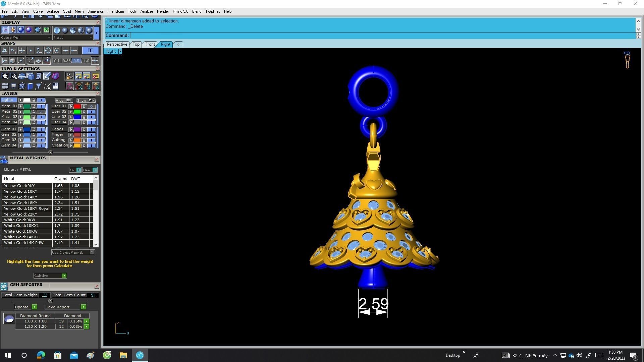The height and width of the screenshot is (362, 644).
Task: Open the Surface menu
Action: tap(53, 11)
